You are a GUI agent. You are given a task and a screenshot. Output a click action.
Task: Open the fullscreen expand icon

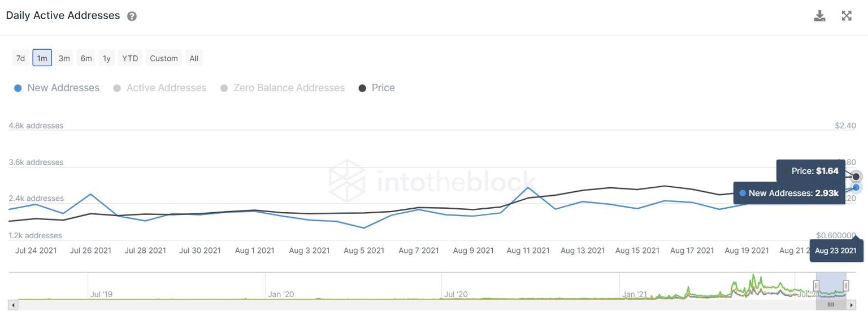(846, 15)
